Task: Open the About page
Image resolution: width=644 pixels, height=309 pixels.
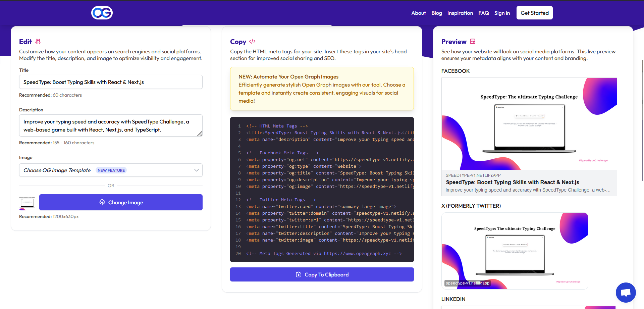Action: 419,13
